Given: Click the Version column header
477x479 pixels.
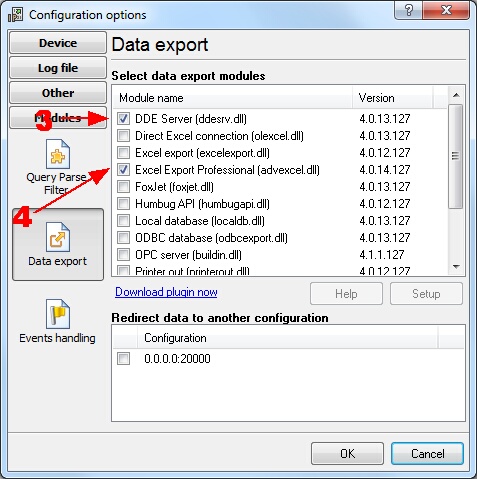Looking at the screenshot, I should [x=393, y=98].
